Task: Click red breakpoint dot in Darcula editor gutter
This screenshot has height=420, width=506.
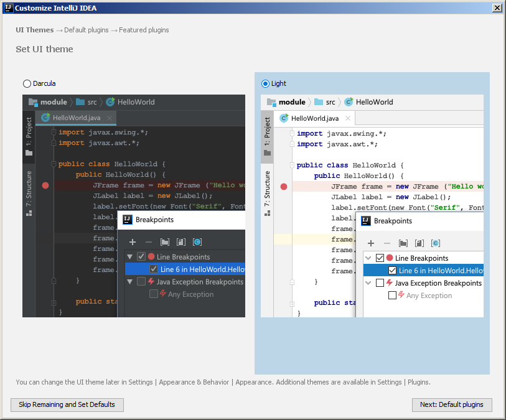Action: 45,185
